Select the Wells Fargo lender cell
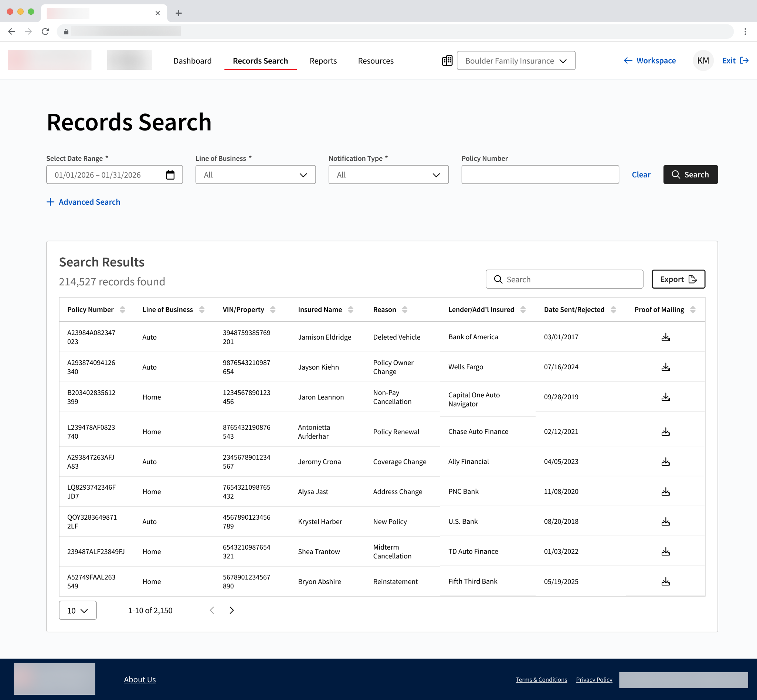This screenshot has height=700, width=757. [466, 367]
